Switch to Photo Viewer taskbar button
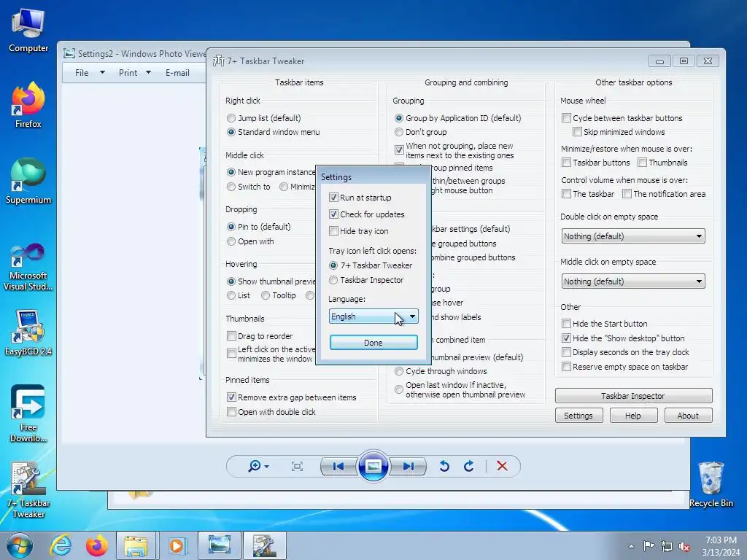This screenshot has height=560, width=747. click(x=220, y=545)
